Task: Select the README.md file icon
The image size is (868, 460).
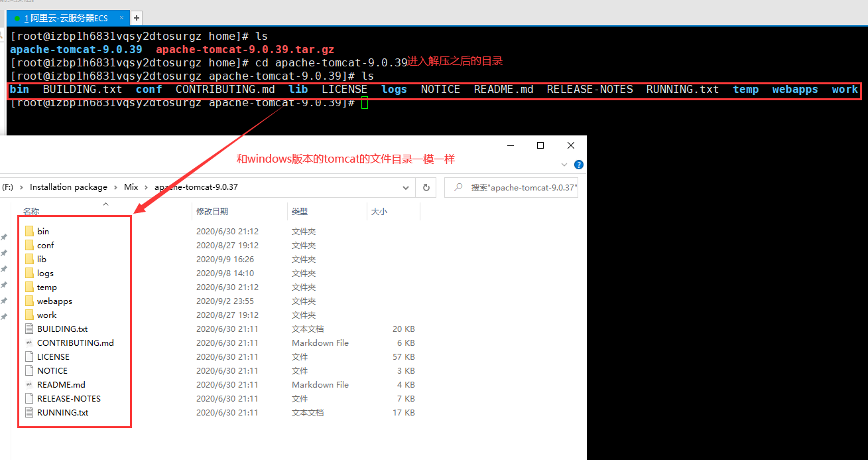Action: tap(29, 384)
